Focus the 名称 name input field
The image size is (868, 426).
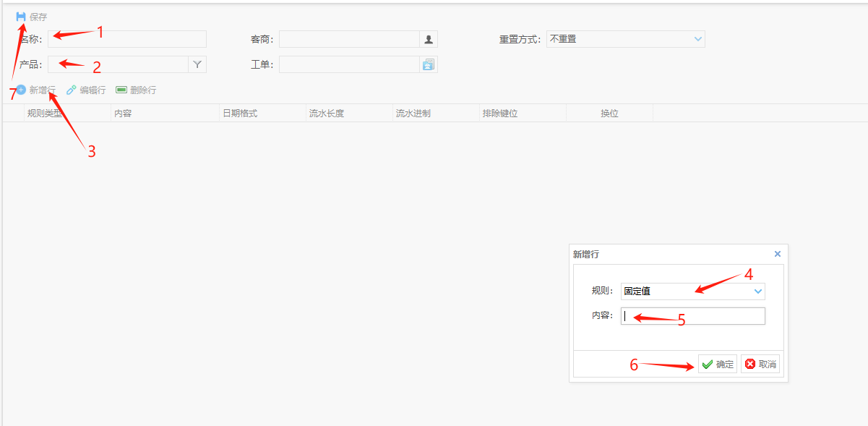tap(127, 39)
